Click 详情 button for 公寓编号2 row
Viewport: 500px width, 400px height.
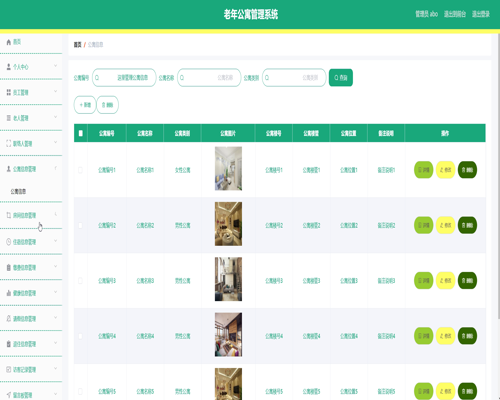[423, 225]
